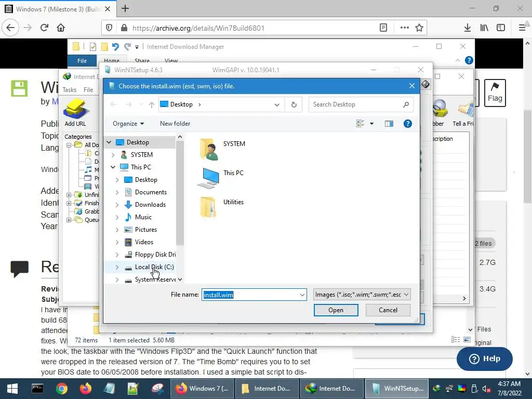The height and width of the screenshot is (399, 532).
Task: Select Pictures in navigation tree
Action: [145, 230]
